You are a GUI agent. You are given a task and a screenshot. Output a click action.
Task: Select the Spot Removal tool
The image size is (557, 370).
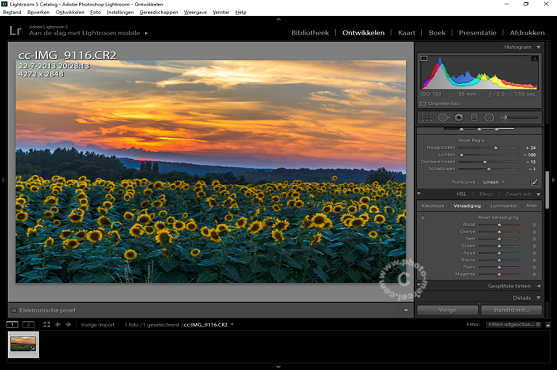(444, 118)
